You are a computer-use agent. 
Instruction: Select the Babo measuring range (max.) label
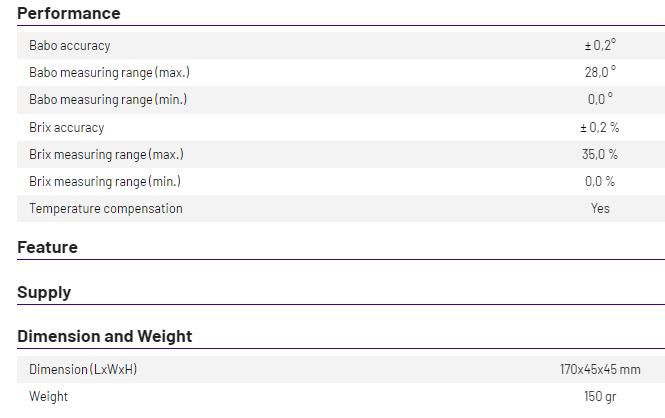[109, 73]
